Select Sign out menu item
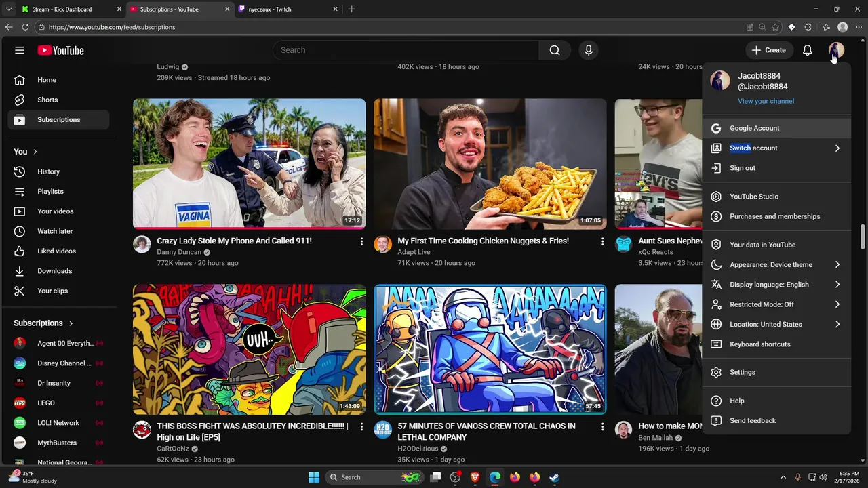The width and height of the screenshot is (868, 488). click(776, 168)
